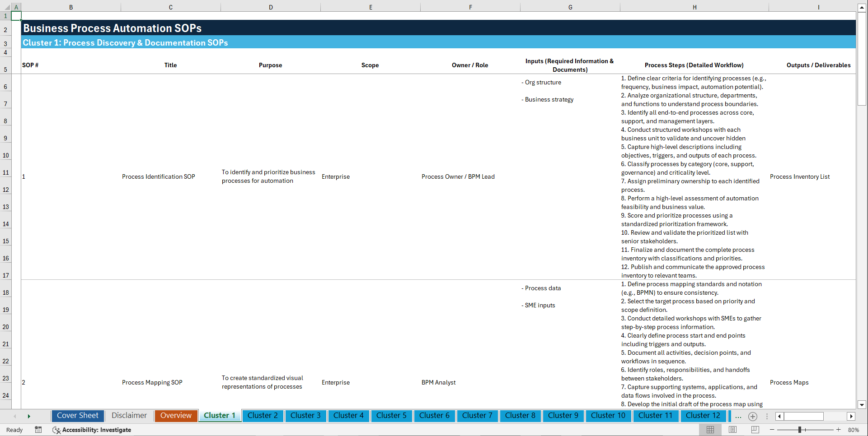
Task: Click the Macro recording status bar icon
Action: 38,430
